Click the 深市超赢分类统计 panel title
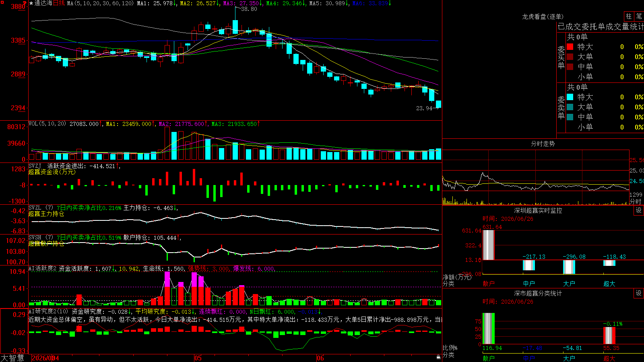 [x=538, y=293]
